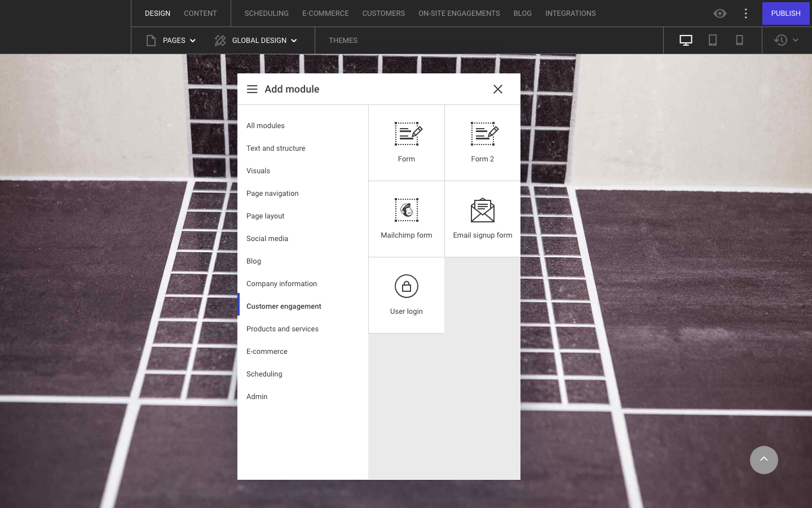Select the Form module tile
The height and width of the screenshot is (508, 812).
coord(406,142)
